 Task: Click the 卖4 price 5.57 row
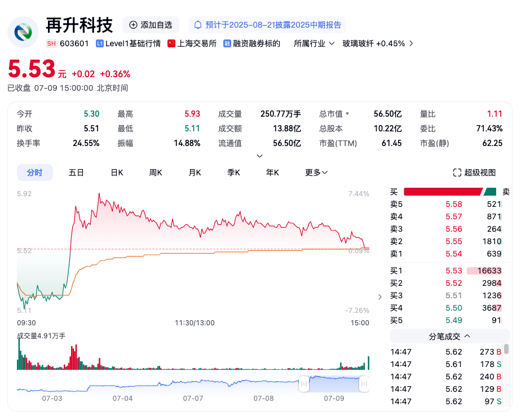(446, 216)
